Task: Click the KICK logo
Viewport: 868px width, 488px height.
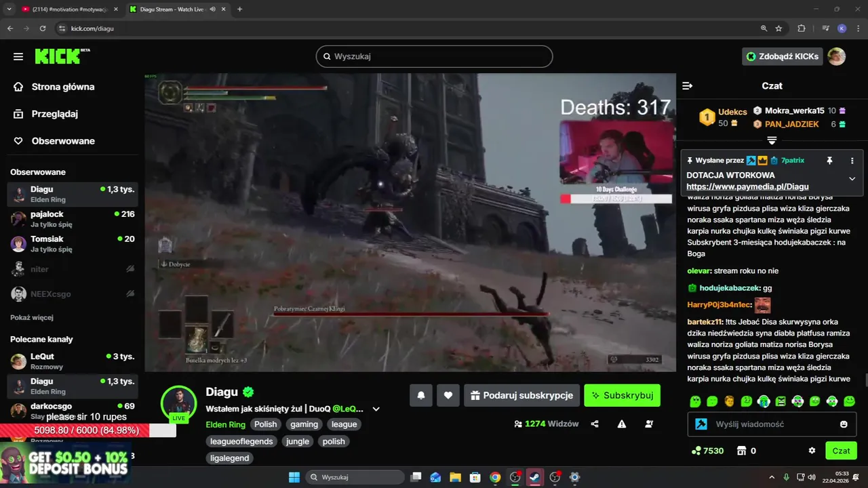Action: (62, 56)
